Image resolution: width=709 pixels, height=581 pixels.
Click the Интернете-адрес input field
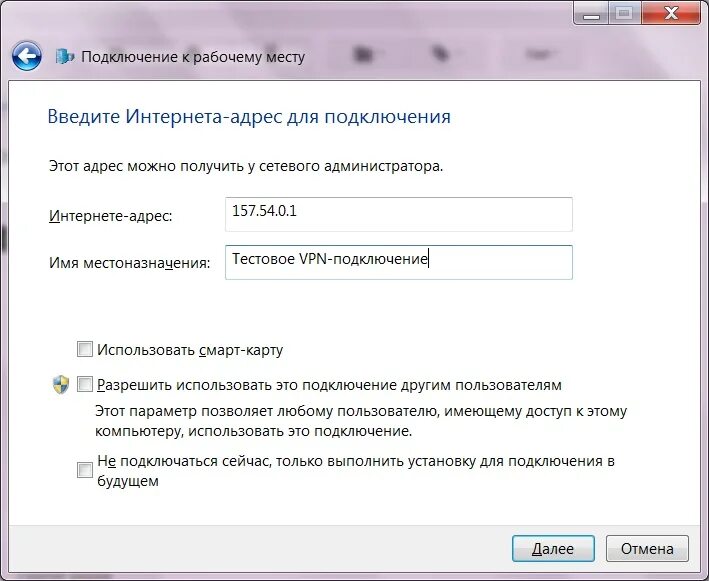pyautogui.click(x=399, y=214)
